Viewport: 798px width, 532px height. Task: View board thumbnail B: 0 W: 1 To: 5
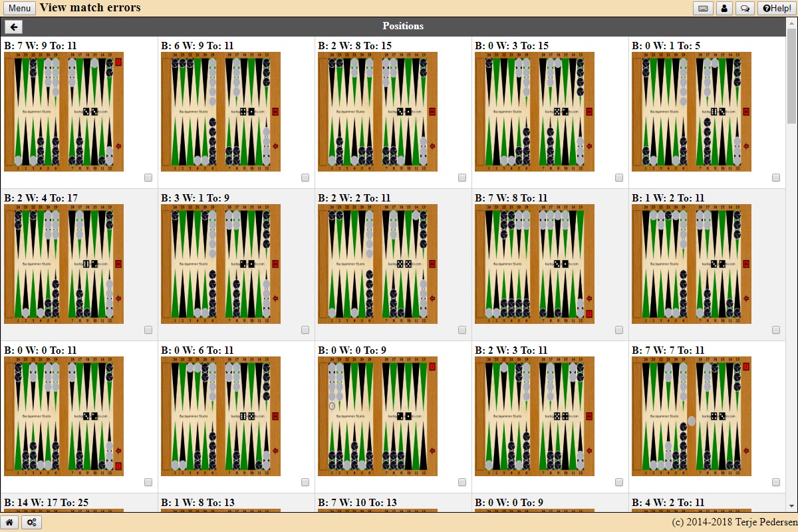(x=692, y=112)
